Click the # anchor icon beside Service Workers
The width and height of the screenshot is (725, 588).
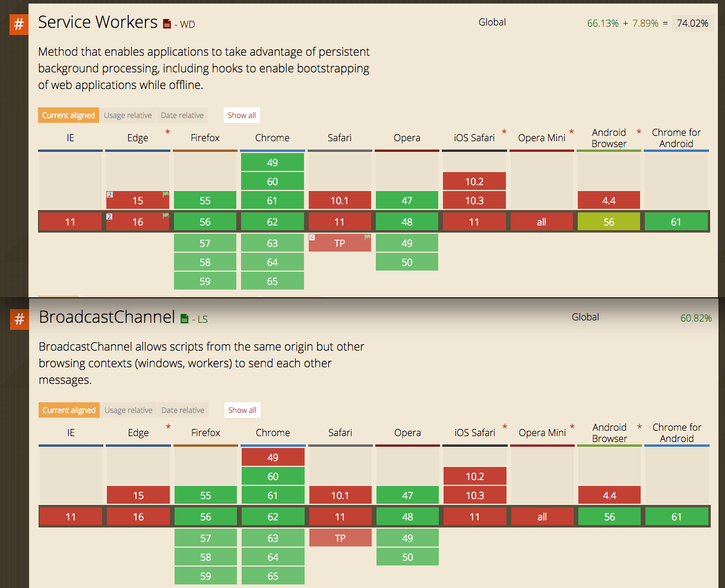click(x=18, y=24)
